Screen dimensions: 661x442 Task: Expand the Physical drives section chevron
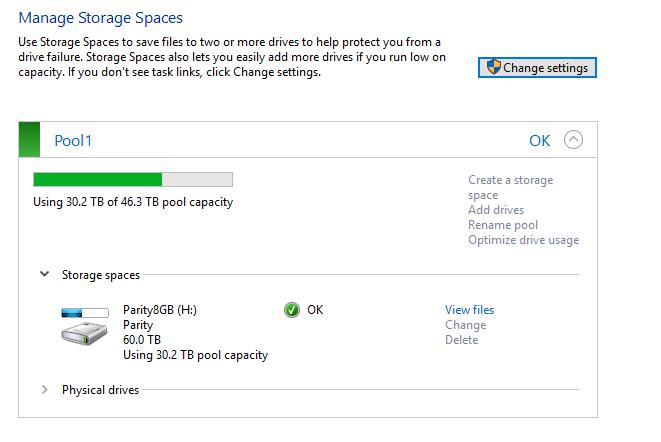44,389
